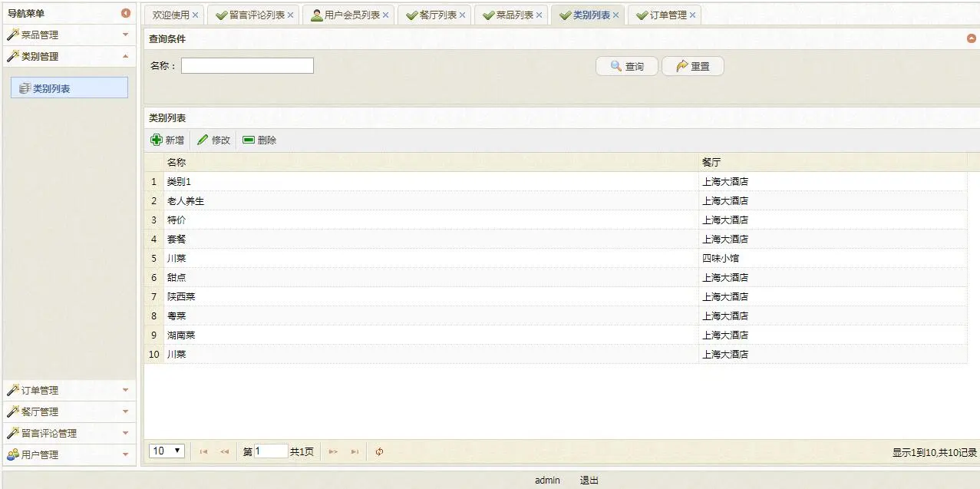Close the 类别列表 tab

click(616, 15)
